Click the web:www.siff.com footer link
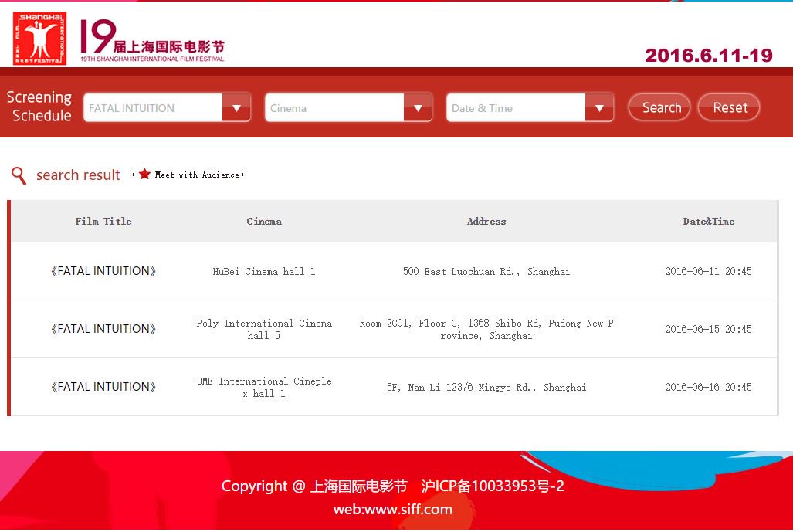This screenshot has height=532, width=793. pyautogui.click(x=392, y=510)
